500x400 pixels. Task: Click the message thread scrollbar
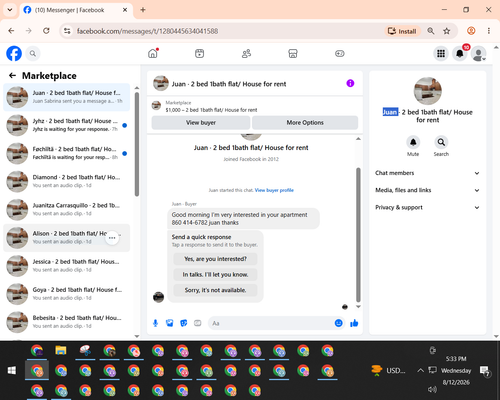point(358,235)
